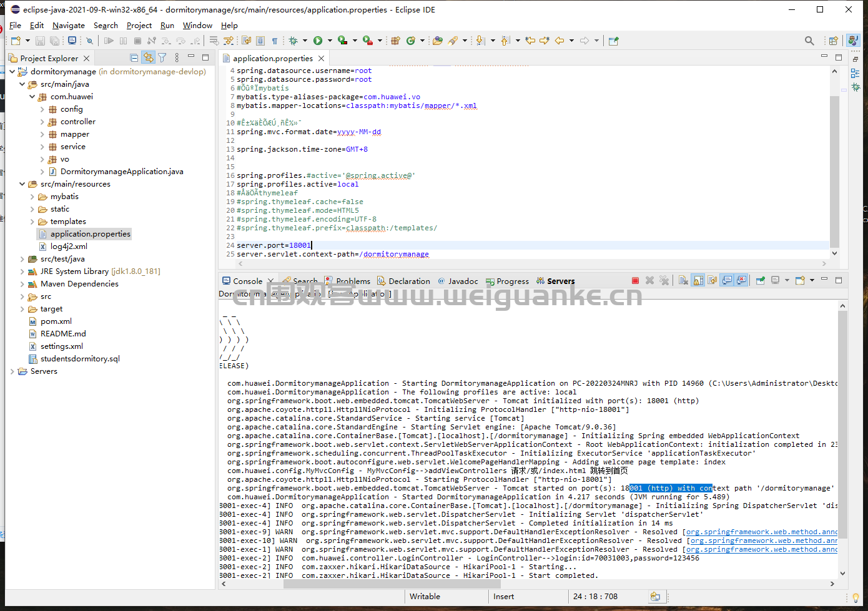Close the application.properties editor tab
Image resolution: width=868 pixels, height=611 pixels.
tap(321, 58)
